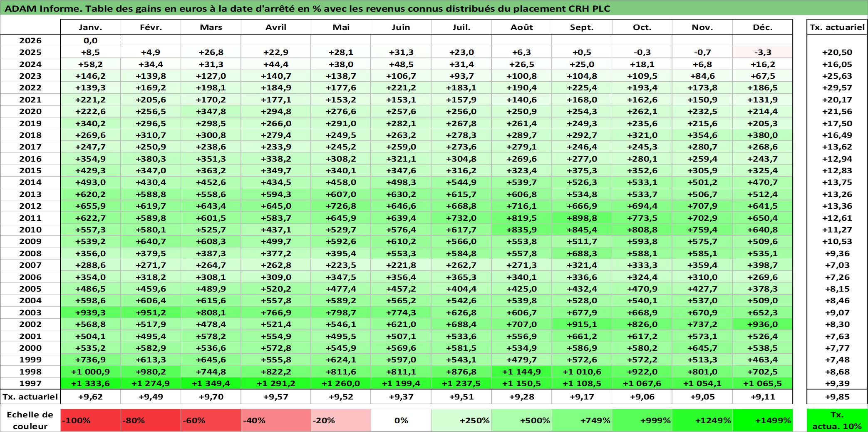Select the +20,50 actuarial rate for 2025
This screenshot has width=868, height=432.
(x=837, y=52)
